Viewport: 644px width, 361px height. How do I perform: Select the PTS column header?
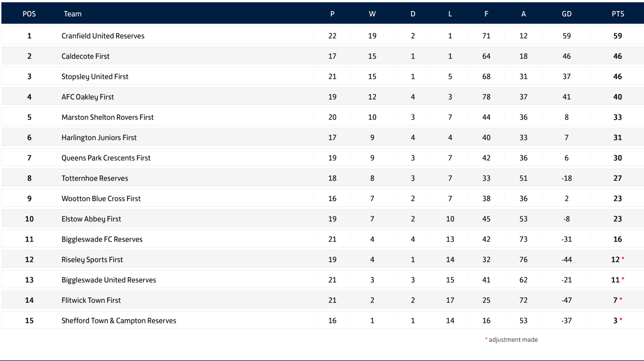coord(618,14)
